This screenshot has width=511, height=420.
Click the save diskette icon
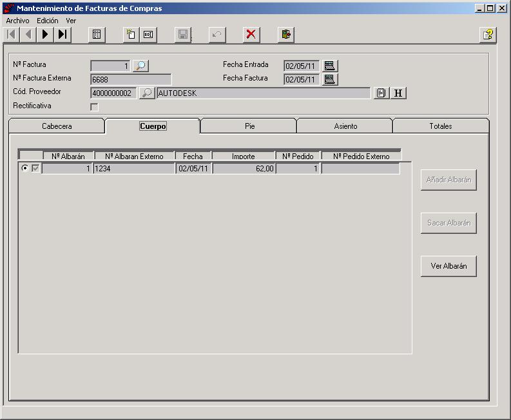(183, 34)
